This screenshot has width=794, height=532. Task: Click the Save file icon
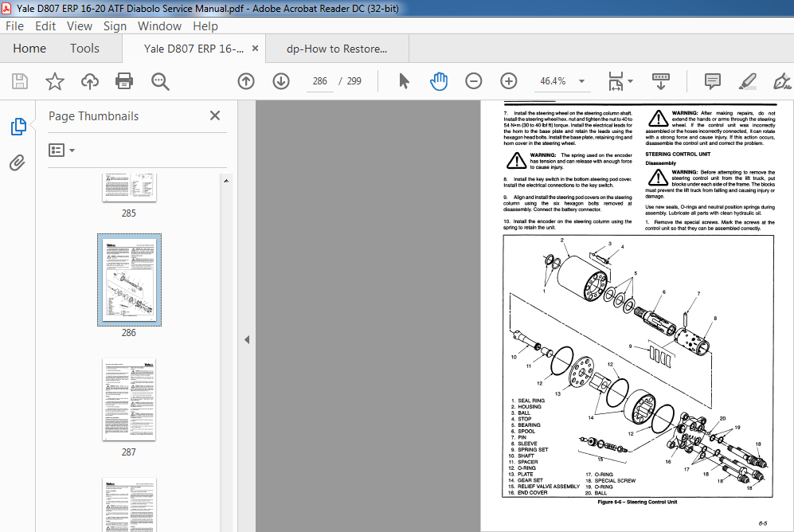tap(20, 81)
